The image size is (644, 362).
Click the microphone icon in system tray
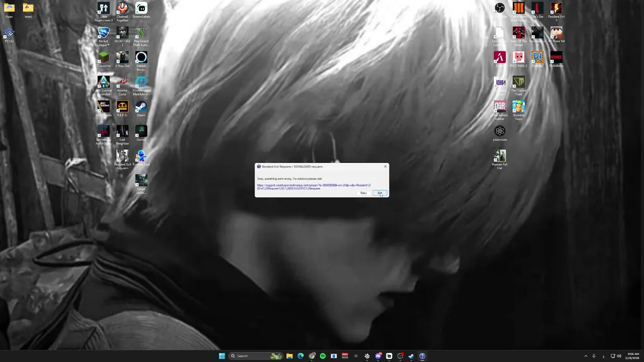point(594,356)
